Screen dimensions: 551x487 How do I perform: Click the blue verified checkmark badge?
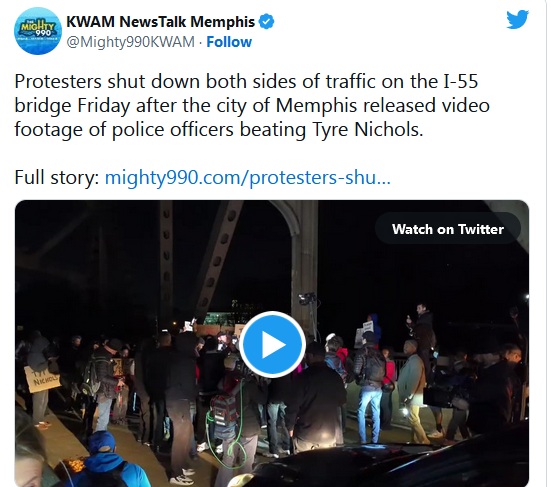coord(266,22)
